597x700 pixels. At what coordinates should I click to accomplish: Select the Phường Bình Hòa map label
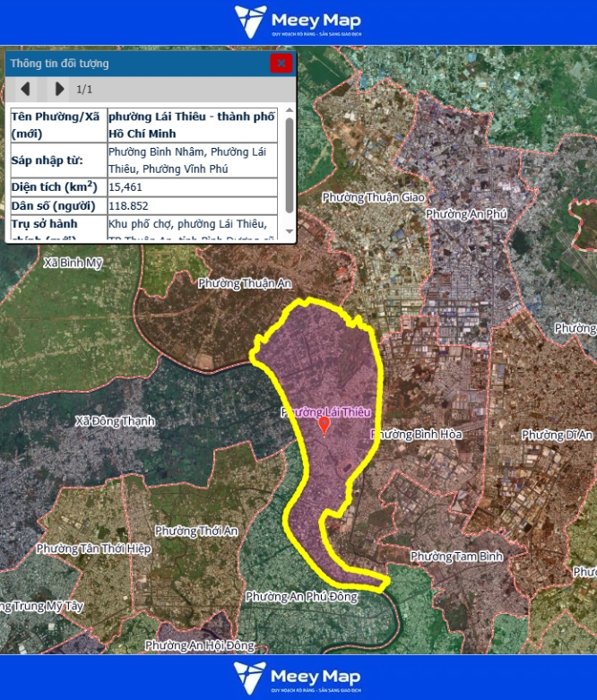click(417, 434)
